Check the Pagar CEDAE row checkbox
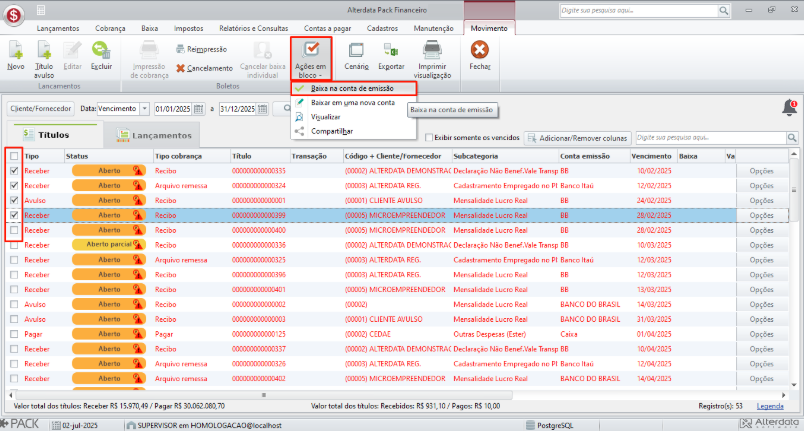 click(x=14, y=334)
